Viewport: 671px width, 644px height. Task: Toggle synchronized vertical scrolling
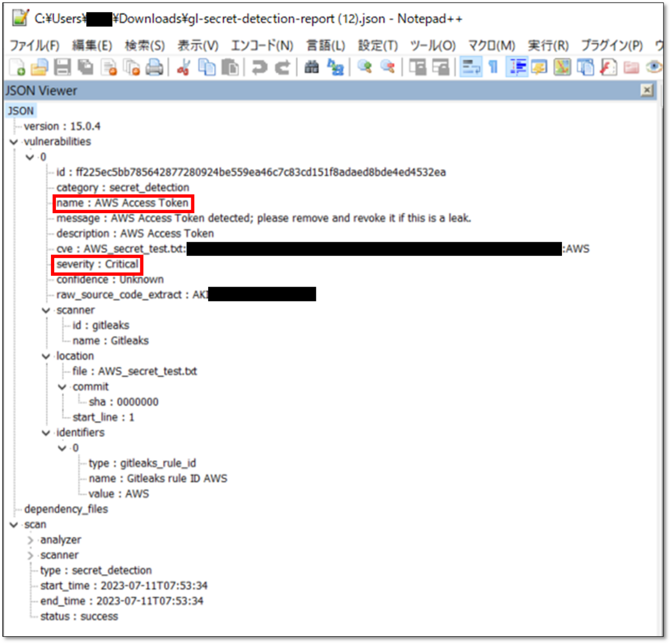417,68
